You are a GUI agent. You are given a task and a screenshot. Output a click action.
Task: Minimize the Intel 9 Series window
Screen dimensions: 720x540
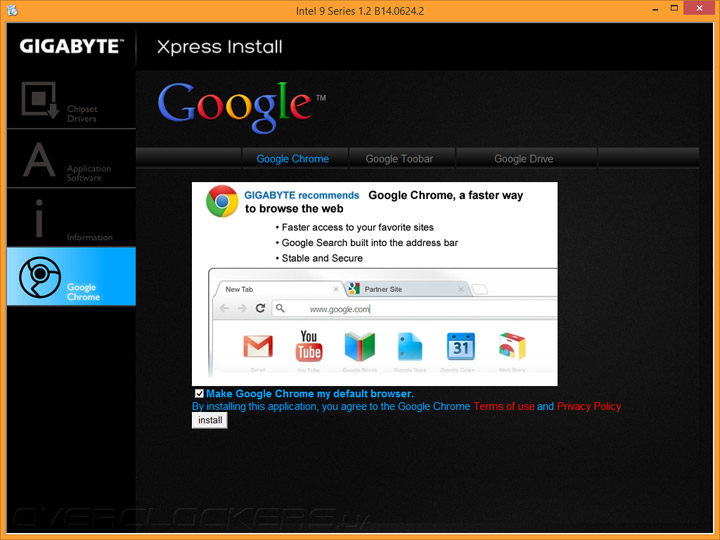[x=655, y=8]
